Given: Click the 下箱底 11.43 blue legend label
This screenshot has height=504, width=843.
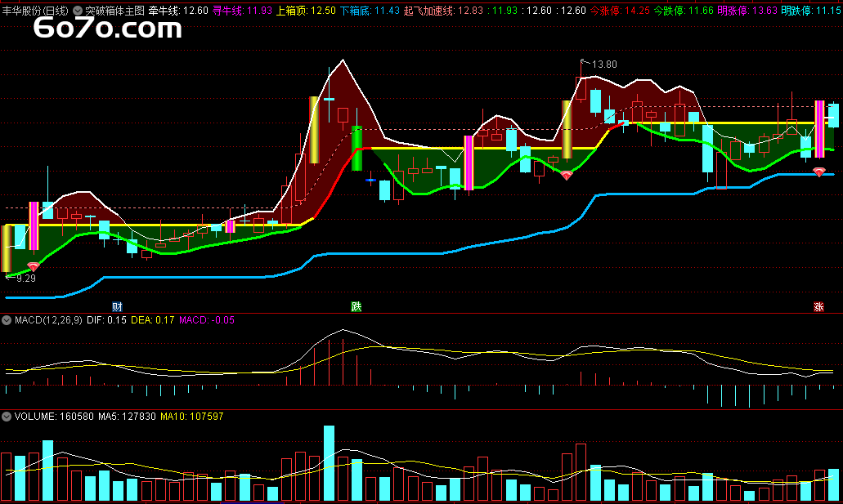Looking at the screenshot, I should pos(370,11).
